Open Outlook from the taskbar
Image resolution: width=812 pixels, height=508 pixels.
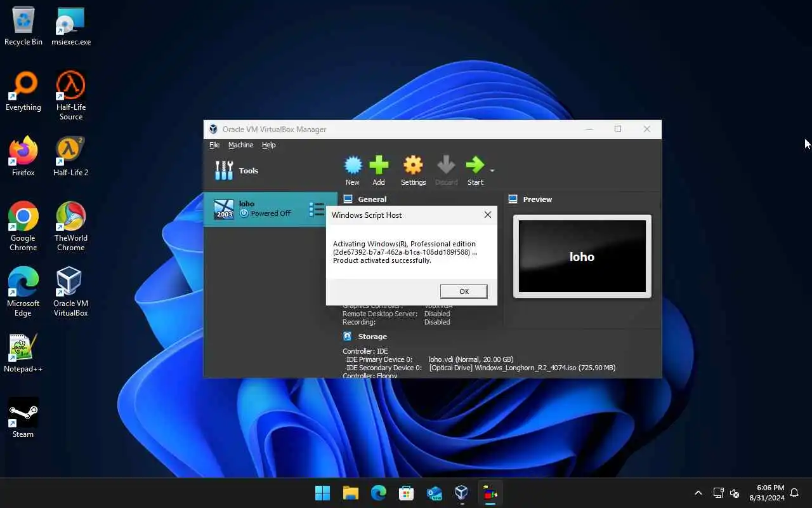434,493
